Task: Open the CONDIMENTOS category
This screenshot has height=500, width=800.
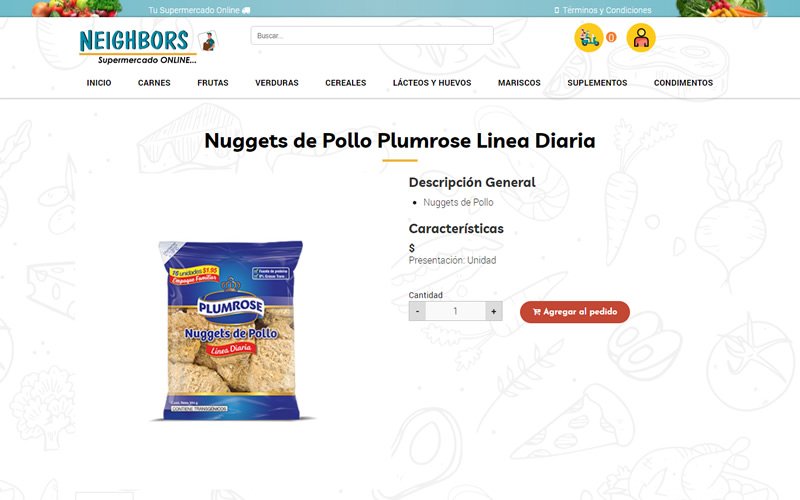Action: [684, 83]
